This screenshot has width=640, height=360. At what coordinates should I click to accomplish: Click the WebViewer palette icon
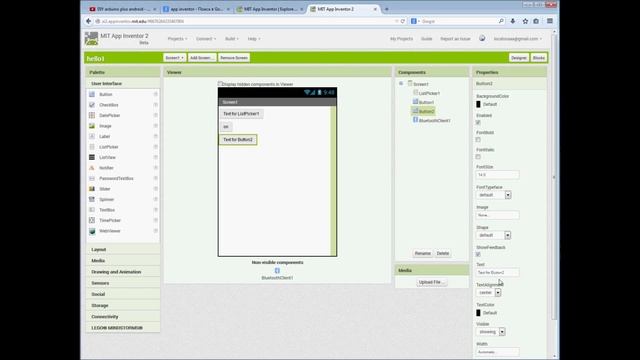(x=92, y=231)
